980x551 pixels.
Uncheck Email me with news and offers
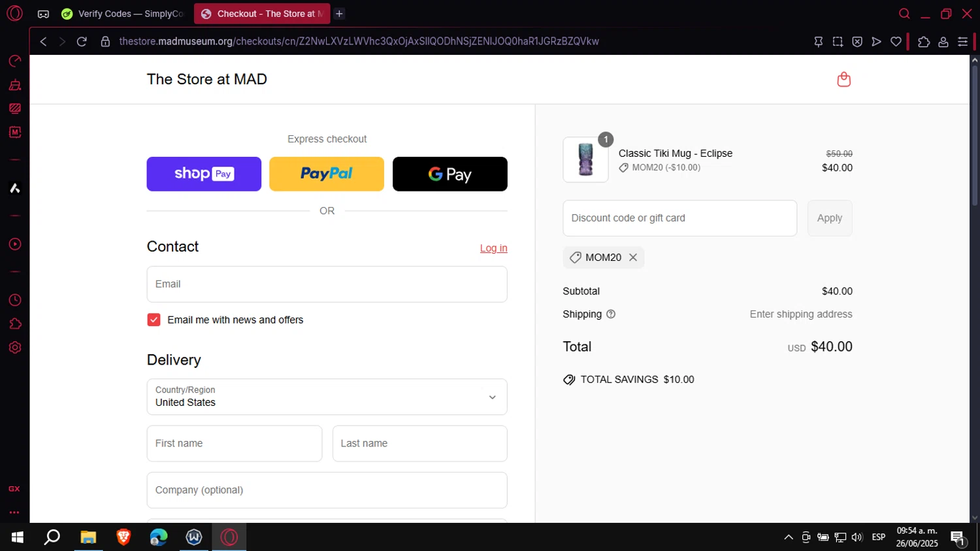(154, 320)
